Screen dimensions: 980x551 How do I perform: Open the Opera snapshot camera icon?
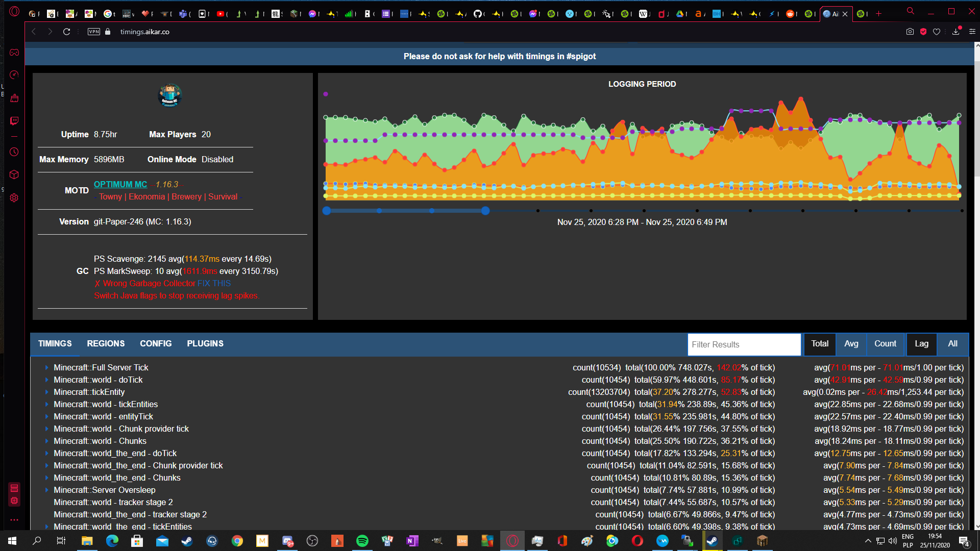point(910,32)
